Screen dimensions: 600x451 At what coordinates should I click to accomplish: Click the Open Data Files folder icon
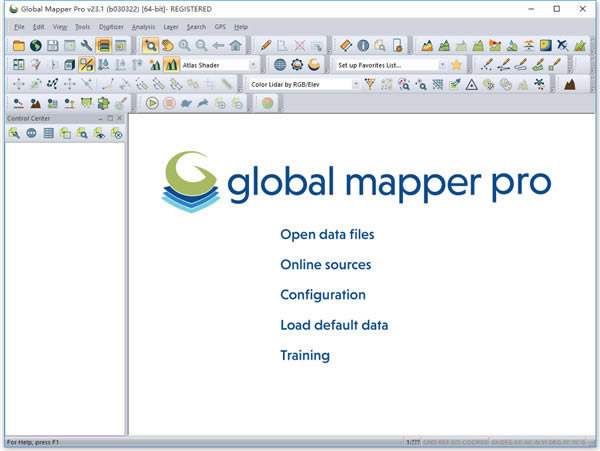click(x=18, y=45)
